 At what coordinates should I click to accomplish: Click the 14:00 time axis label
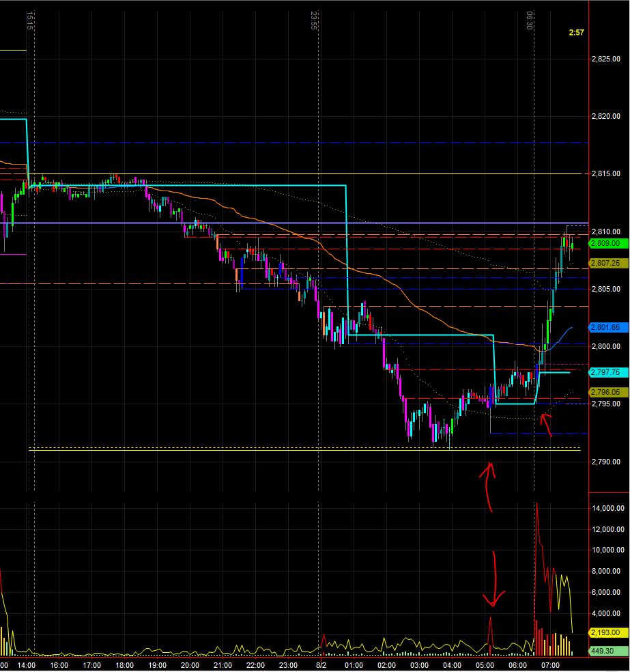point(27,666)
